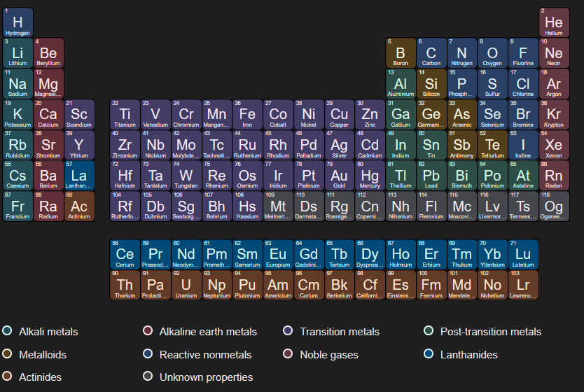Click the Lutetium (Lu) tile
Image resolution: width=584 pixels, height=392 pixels.
[523, 255]
